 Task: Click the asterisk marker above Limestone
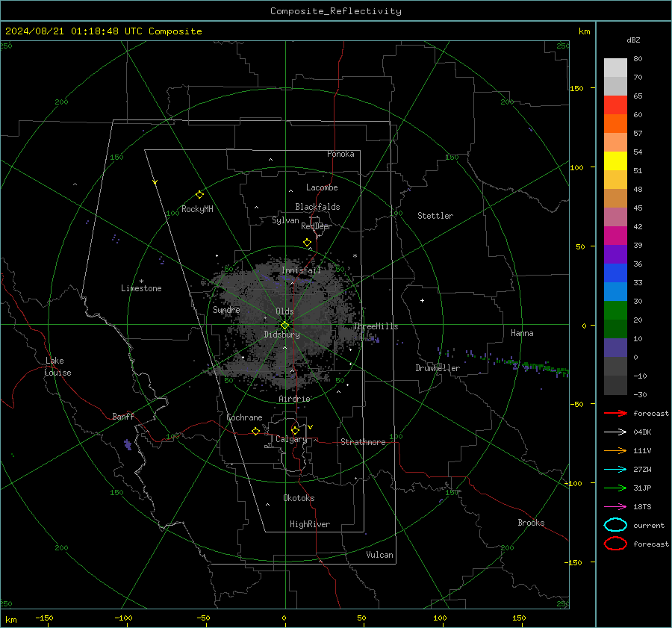141,282
